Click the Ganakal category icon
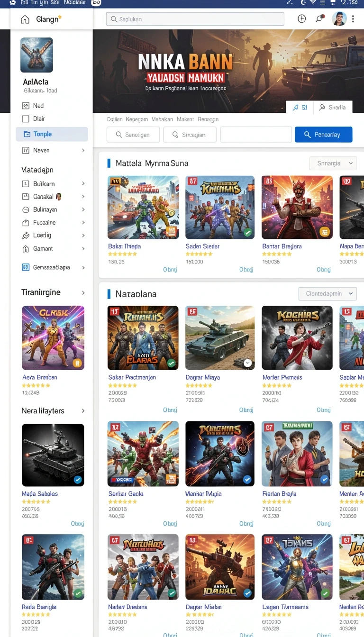 26,196
